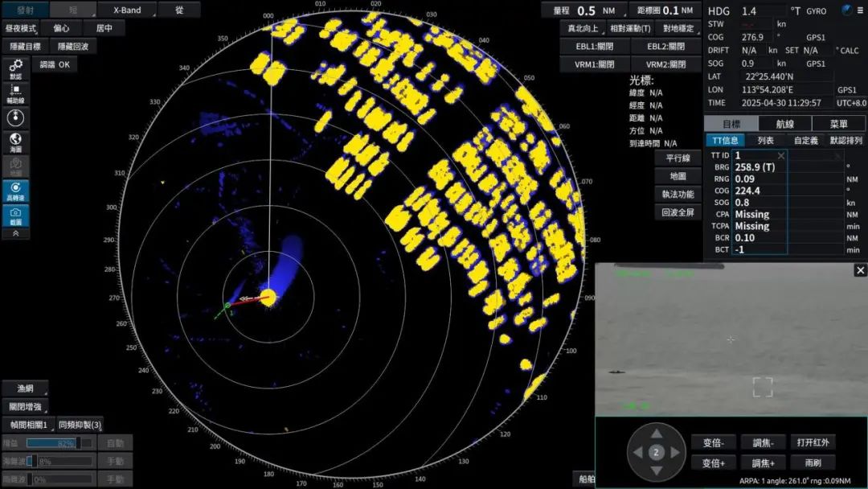Viewport: 868px width, 489px height.
Task: Click the 平行線 parallel lines button
Action: click(x=678, y=158)
